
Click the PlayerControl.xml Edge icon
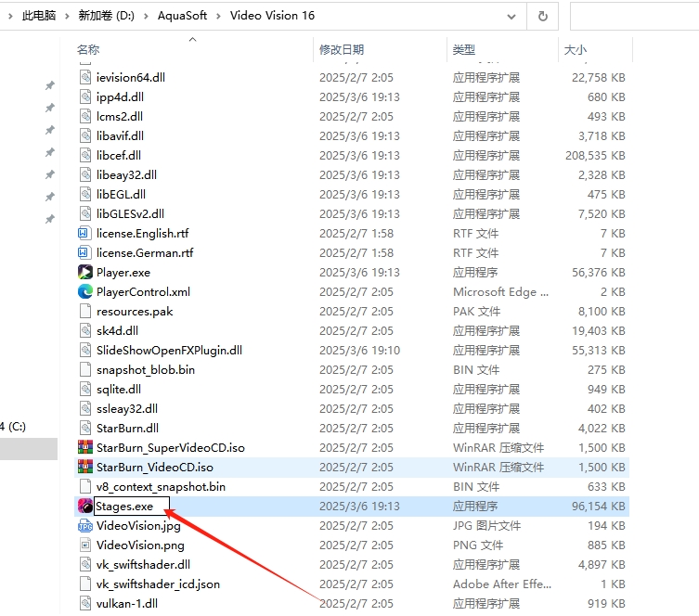[x=85, y=291]
